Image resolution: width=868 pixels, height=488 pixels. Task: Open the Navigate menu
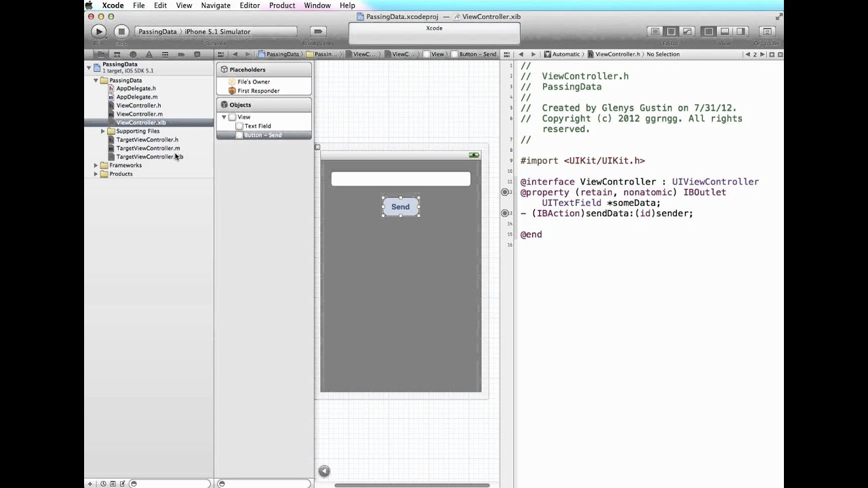click(x=216, y=5)
